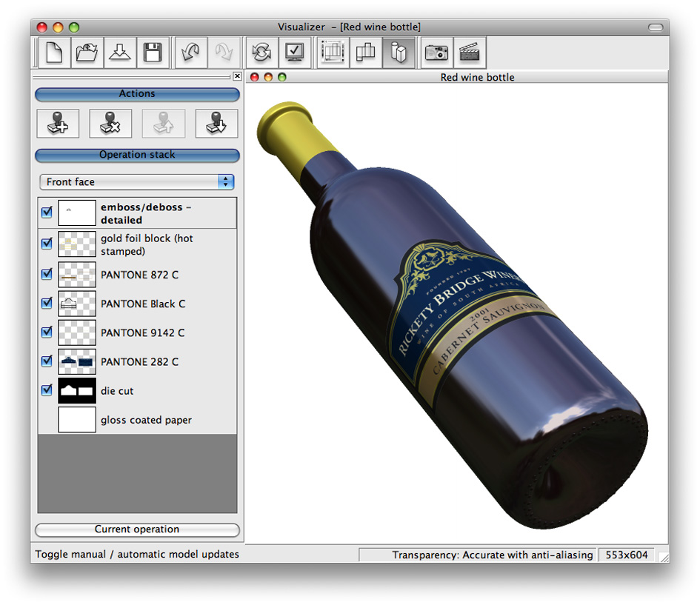Click the add operation stamp icon
700x605 pixels.
tap(58, 124)
